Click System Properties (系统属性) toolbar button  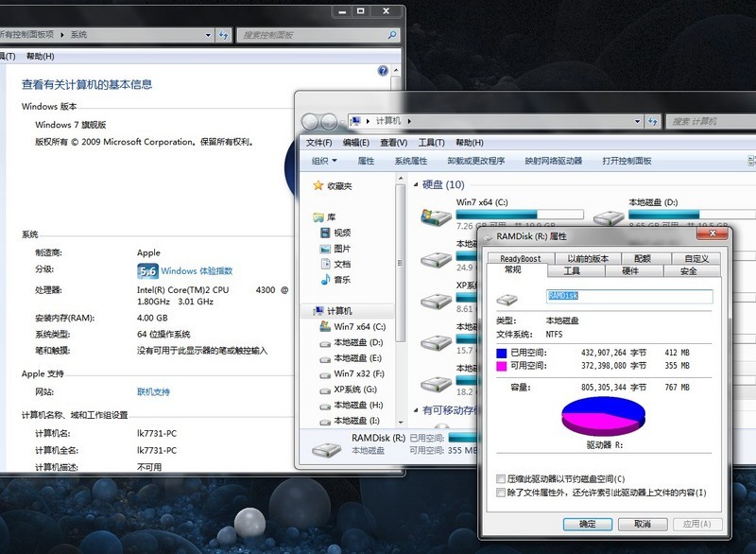(x=411, y=161)
